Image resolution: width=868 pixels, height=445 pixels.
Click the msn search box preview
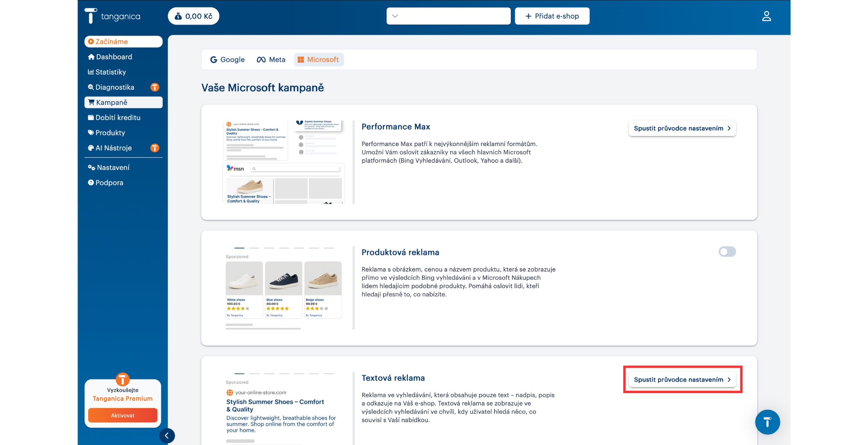[295, 169]
